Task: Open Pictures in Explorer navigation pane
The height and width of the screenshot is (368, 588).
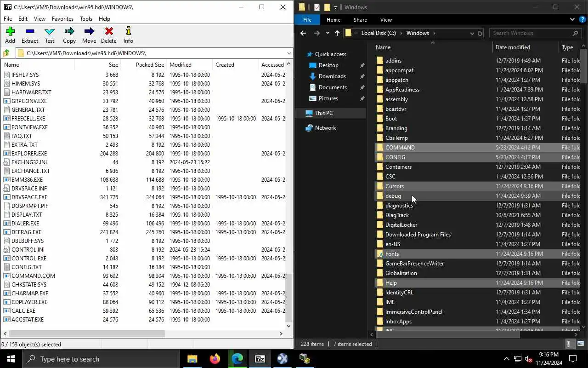Action: (328, 98)
